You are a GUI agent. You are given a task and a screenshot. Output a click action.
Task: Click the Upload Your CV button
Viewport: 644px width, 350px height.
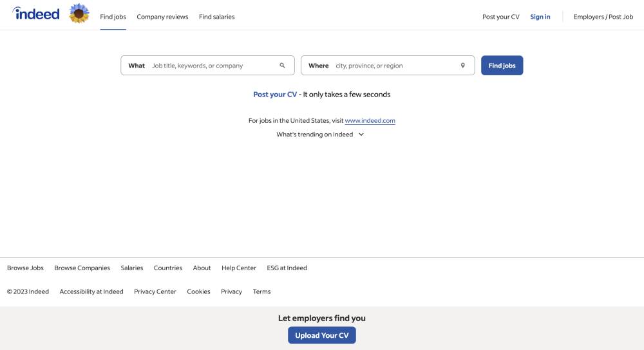321,335
